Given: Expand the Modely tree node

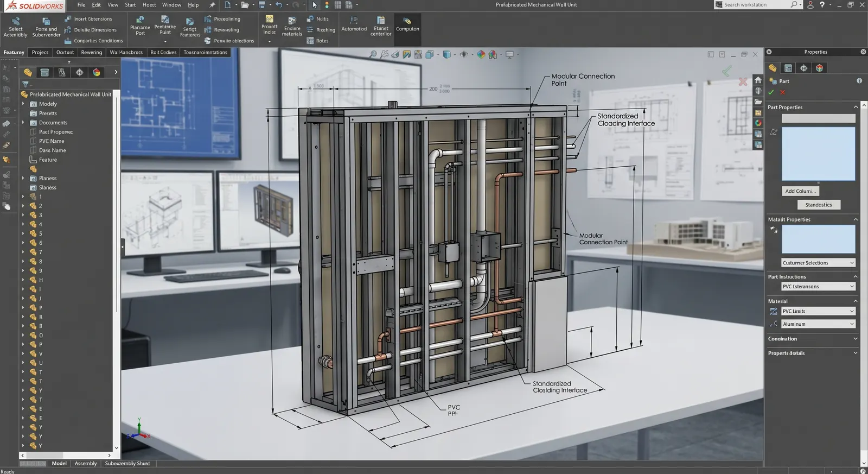Looking at the screenshot, I should coord(23,104).
